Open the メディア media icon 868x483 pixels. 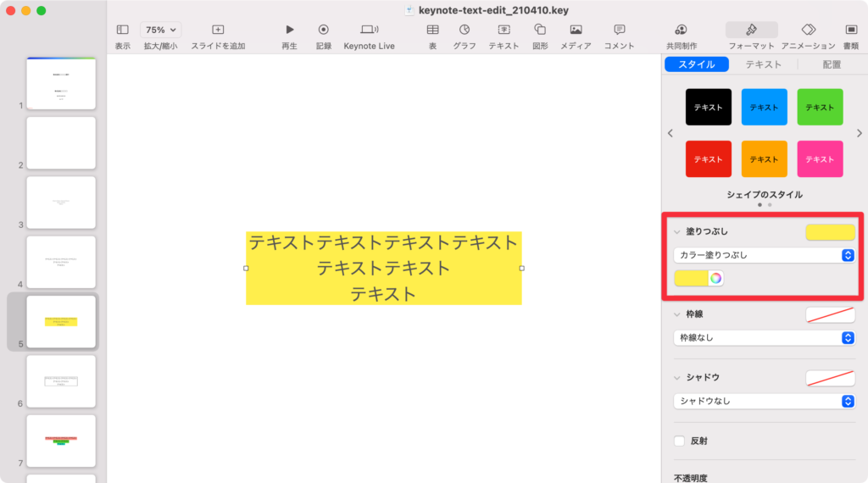click(576, 30)
